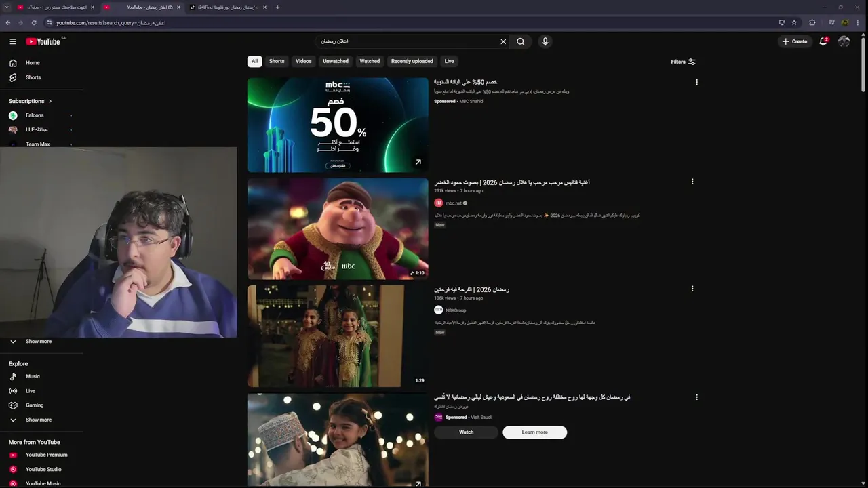Open the YouTube guide hamburger menu
Screen dimensions: 868x488
(x=13, y=41)
